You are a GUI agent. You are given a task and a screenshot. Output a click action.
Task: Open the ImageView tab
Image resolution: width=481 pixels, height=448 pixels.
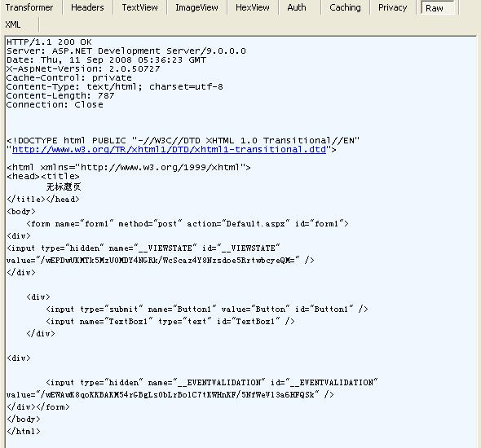[196, 7]
